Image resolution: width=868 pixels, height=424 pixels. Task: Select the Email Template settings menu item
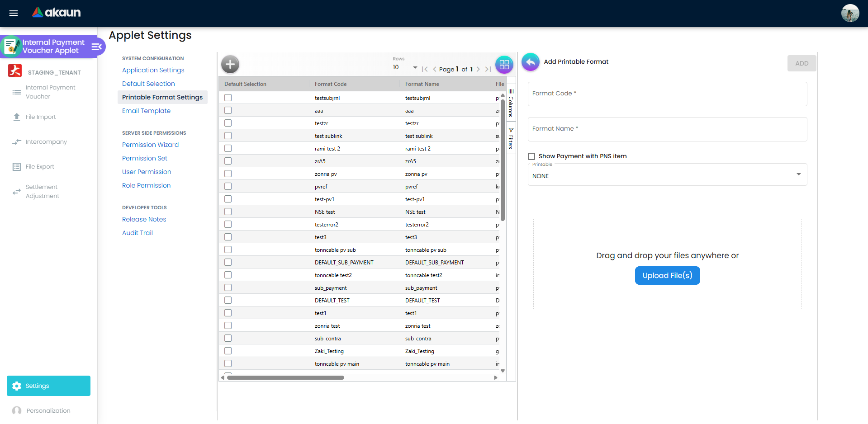click(146, 111)
